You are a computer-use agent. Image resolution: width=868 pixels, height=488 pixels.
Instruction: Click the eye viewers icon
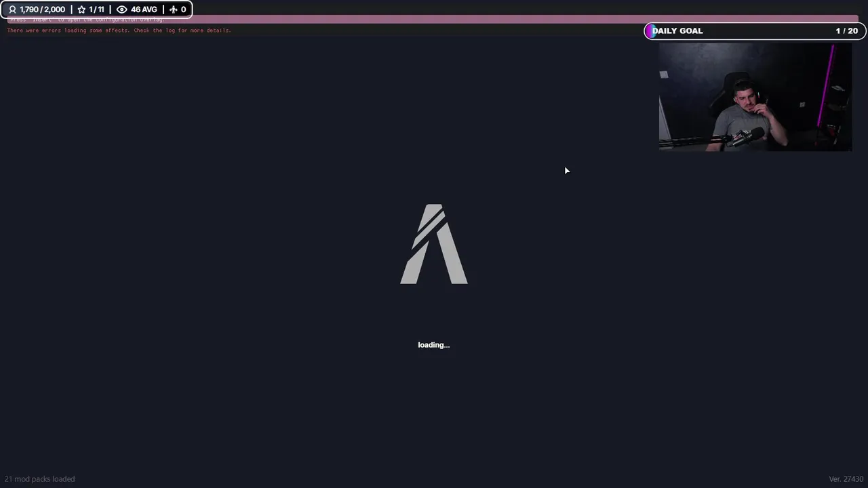(122, 9)
